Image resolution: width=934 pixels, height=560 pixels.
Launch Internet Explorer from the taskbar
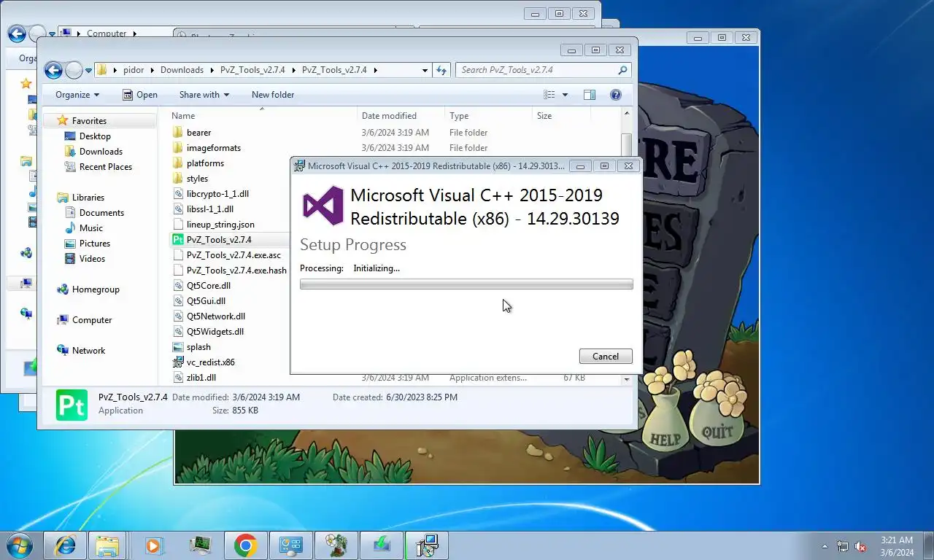pos(64,545)
